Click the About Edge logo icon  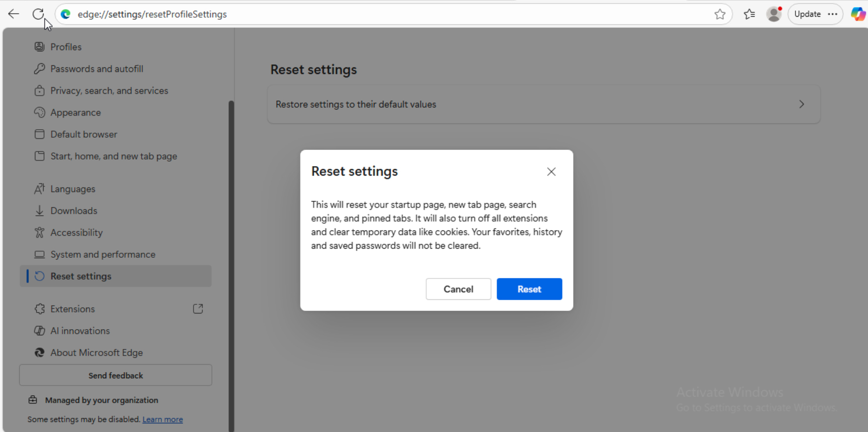tap(40, 352)
